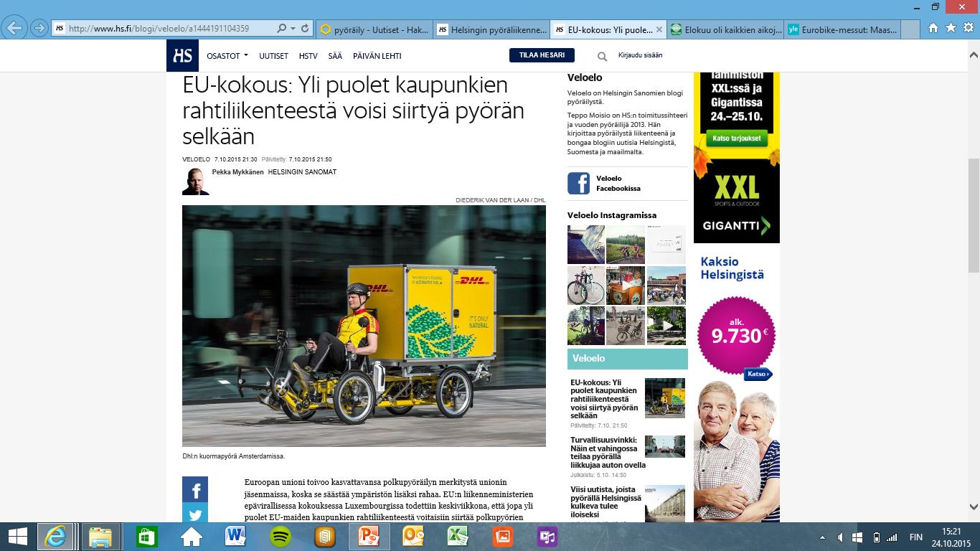Click the VELOELO blog label above author
The height and width of the screenshot is (551, 980).
point(196,159)
